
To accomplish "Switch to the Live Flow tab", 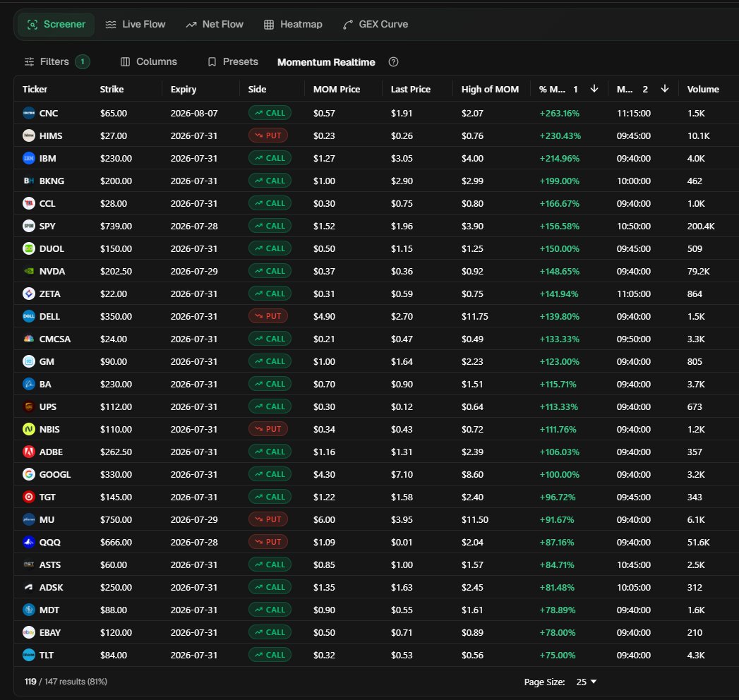I will click(x=136, y=25).
